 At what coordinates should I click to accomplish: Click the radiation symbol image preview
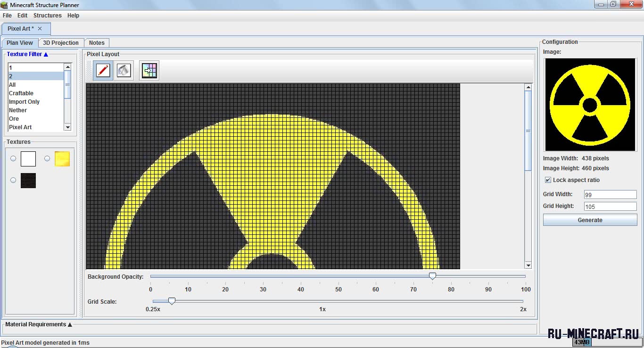coord(590,105)
